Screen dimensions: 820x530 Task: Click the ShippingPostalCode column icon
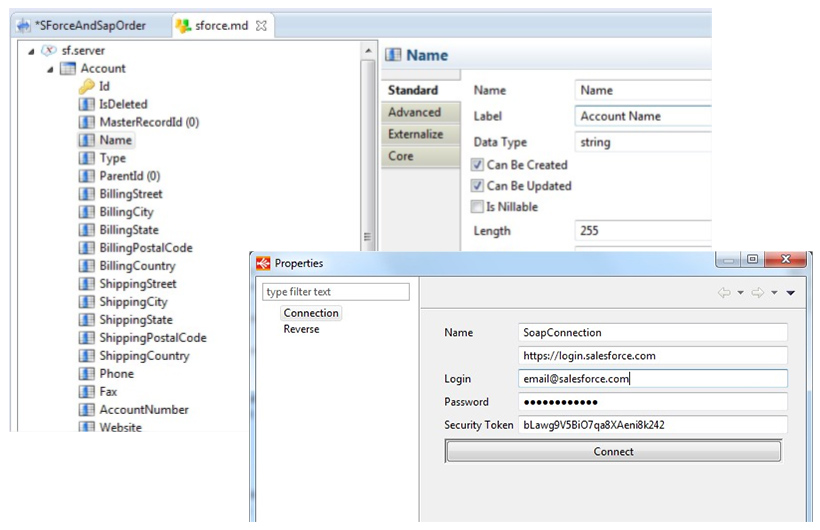[86, 338]
